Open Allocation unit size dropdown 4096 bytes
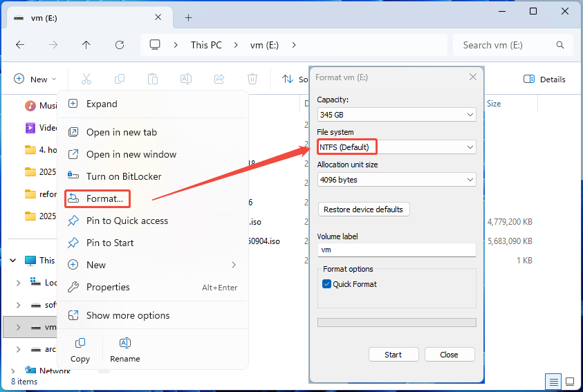Viewport: 583px width, 392px height. tap(397, 180)
